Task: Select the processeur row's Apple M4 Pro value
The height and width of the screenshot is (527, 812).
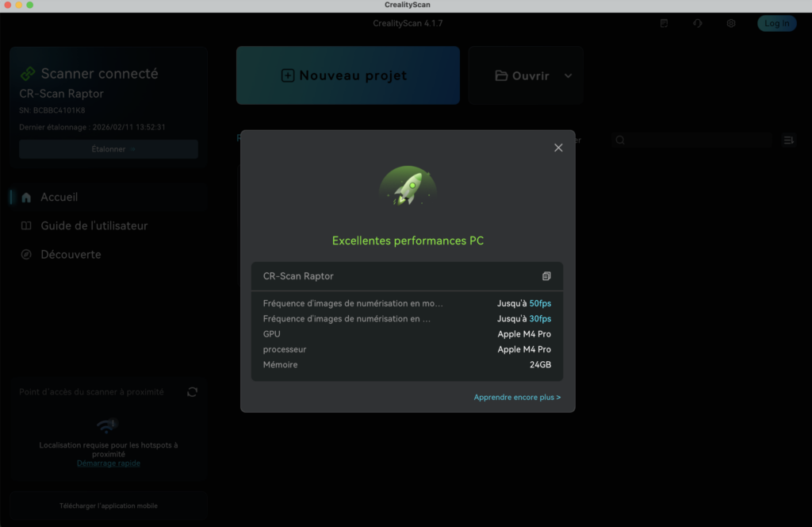Action: coord(524,349)
